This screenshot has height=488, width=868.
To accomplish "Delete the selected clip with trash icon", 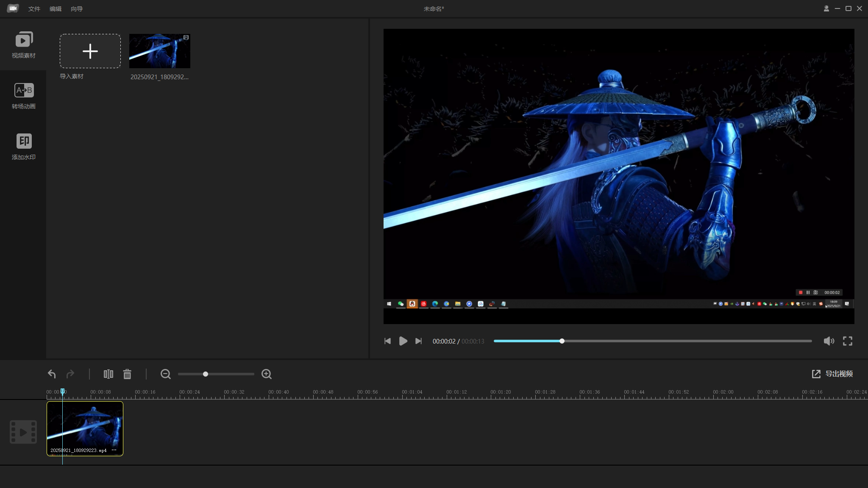I will (x=127, y=374).
